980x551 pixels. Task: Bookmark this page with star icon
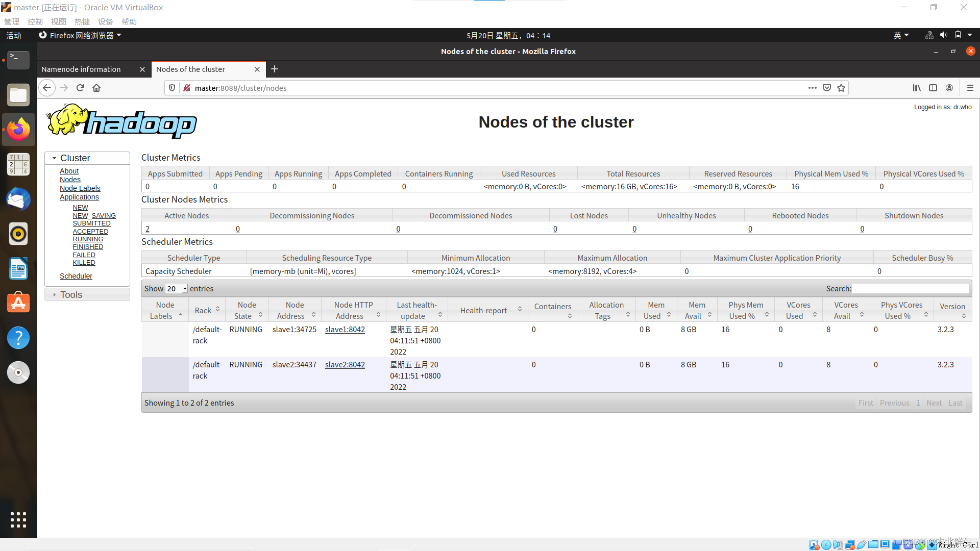point(841,88)
